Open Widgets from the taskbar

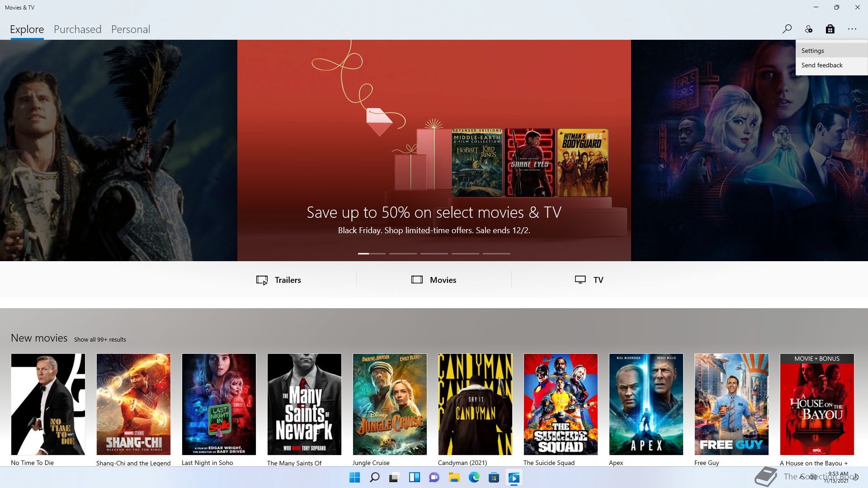coord(414,478)
